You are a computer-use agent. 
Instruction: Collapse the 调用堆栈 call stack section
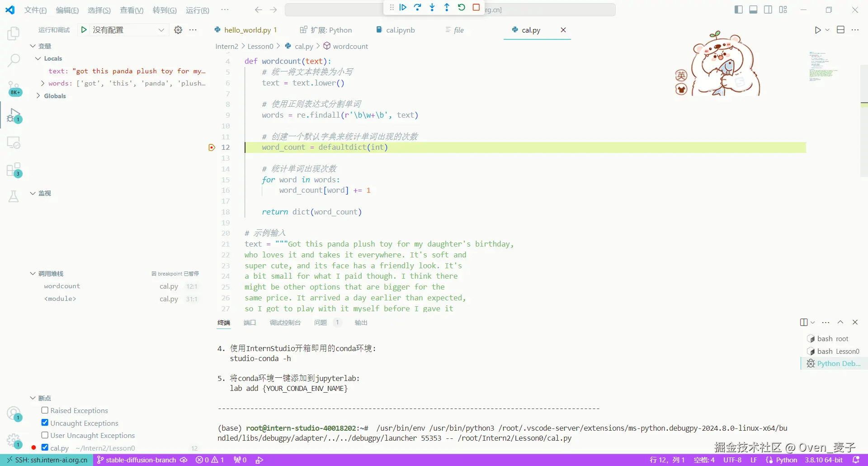pyautogui.click(x=33, y=274)
